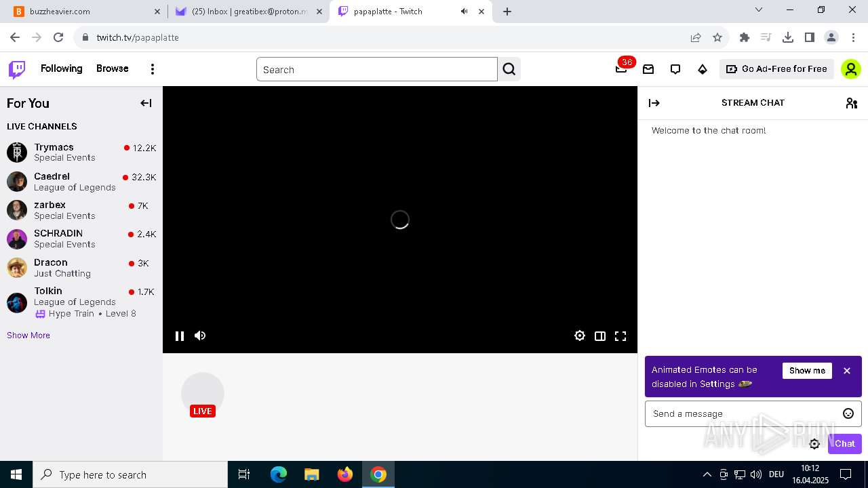Toggle Chrome side panel
Viewport: 868px width, 488px height.
click(810, 37)
